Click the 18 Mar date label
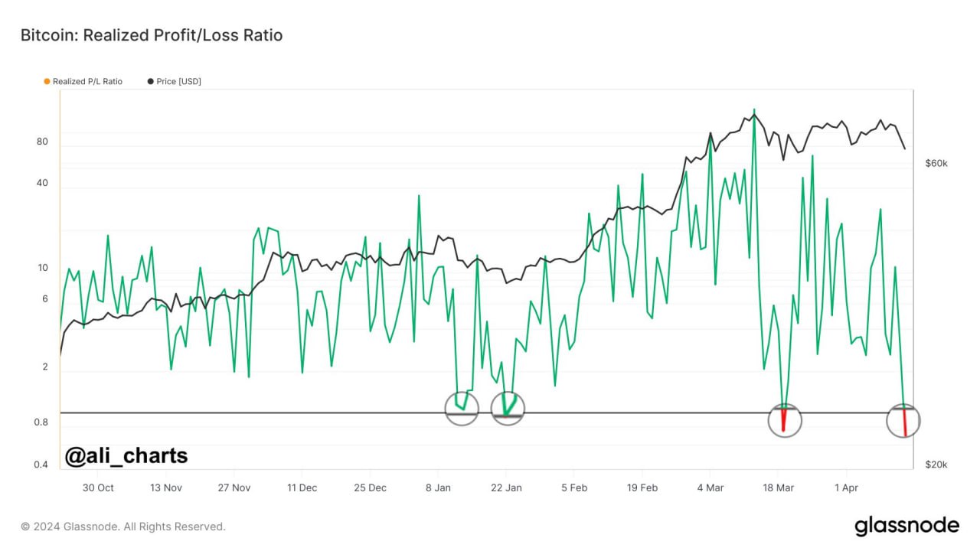The width and height of the screenshot is (980, 551). coord(778,487)
